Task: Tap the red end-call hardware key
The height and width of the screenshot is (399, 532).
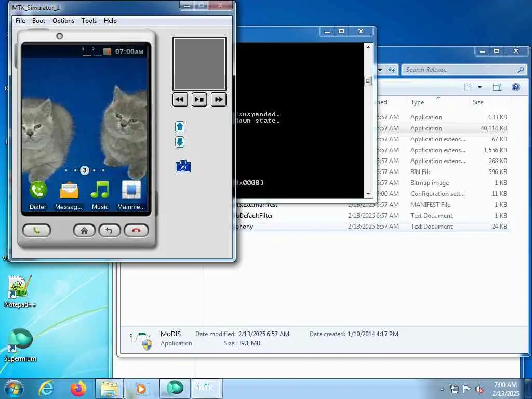Action: [136, 231]
